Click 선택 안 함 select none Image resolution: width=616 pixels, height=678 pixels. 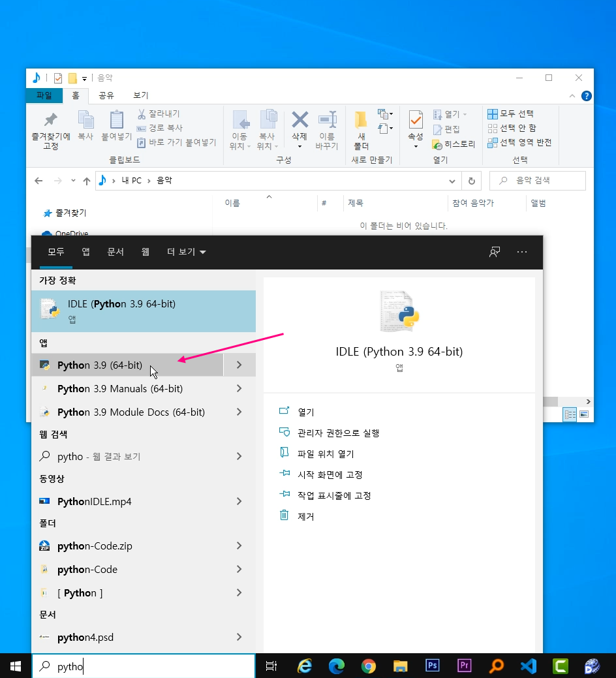pyautogui.click(x=512, y=128)
